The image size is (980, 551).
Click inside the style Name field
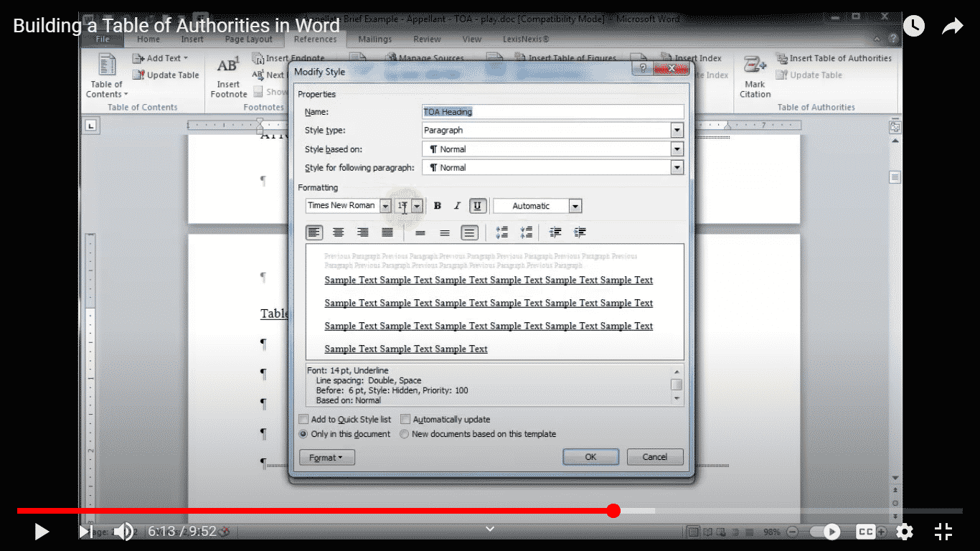552,111
